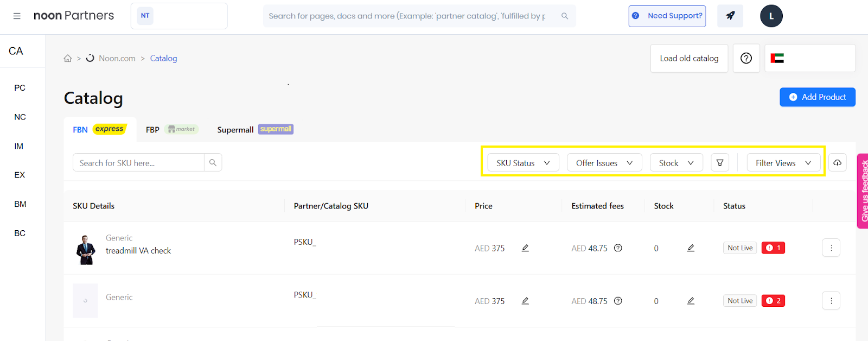868x341 pixels.
Task: Click the second Generic product placeholder thumbnail
Action: [x=85, y=300]
